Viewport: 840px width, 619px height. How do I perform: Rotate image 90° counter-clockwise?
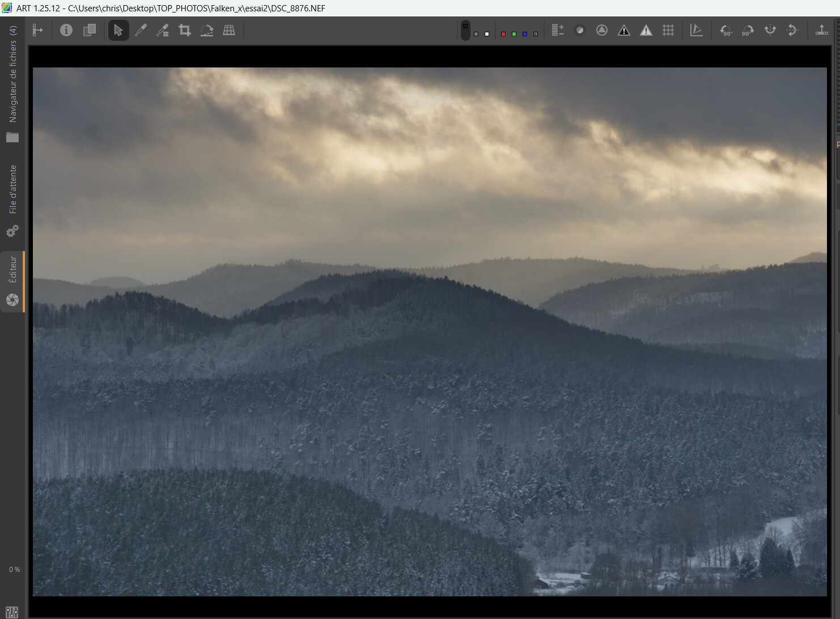click(726, 31)
